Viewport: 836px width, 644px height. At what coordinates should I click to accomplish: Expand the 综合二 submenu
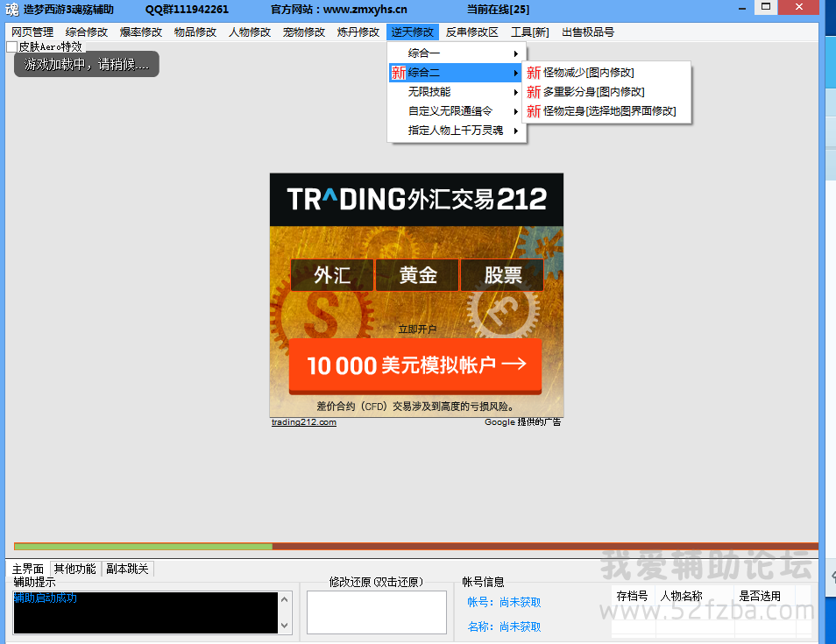point(457,73)
